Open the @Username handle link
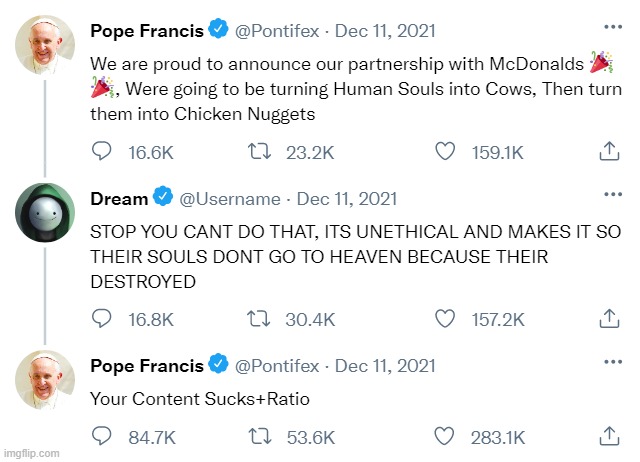640x462 pixels. coord(232,199)
